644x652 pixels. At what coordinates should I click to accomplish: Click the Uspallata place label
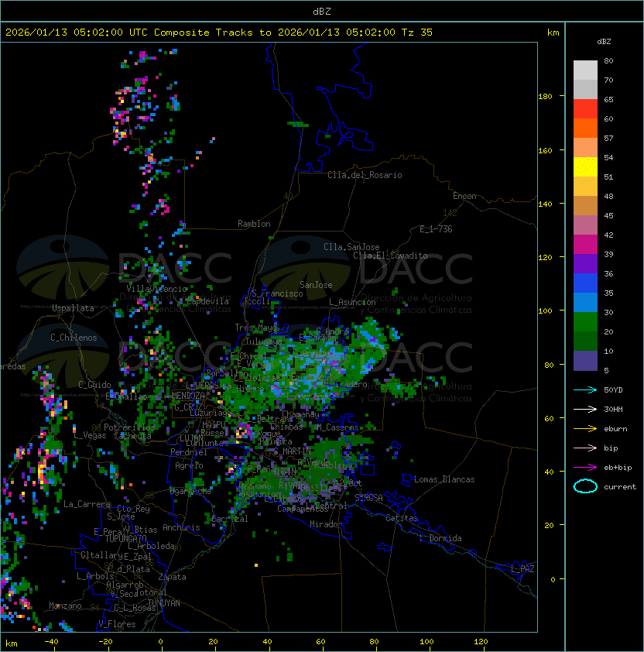click(x=73, y=308)
